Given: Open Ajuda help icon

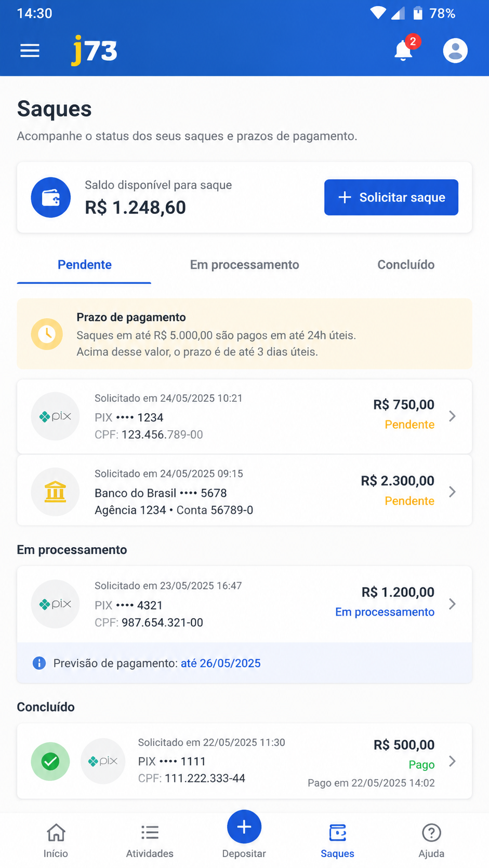Looking at the screenshot, I should 431,833.
